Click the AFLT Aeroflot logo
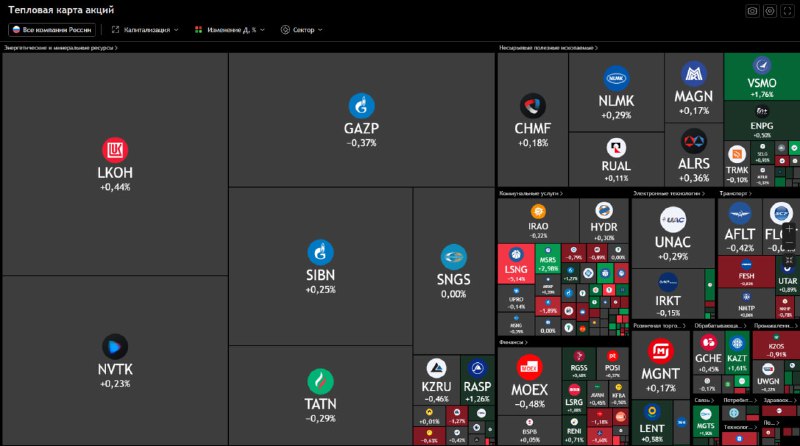 click(x=740, y=213)
